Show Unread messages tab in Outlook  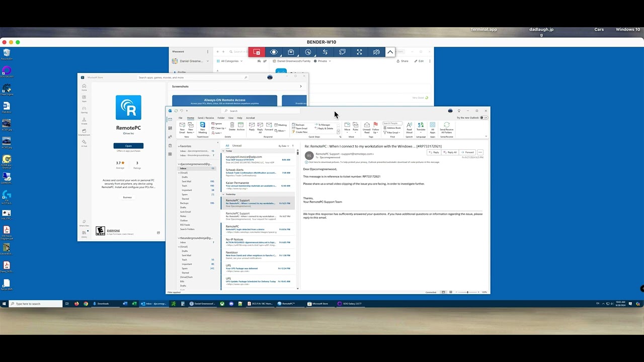[236, 146]
